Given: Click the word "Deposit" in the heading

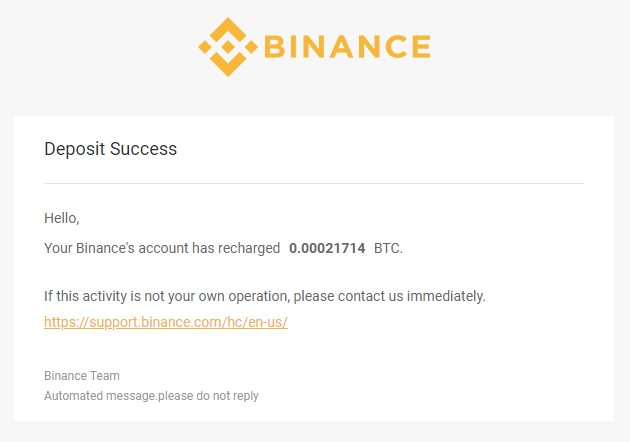Looking at the screenshot, I should point(75,149).
